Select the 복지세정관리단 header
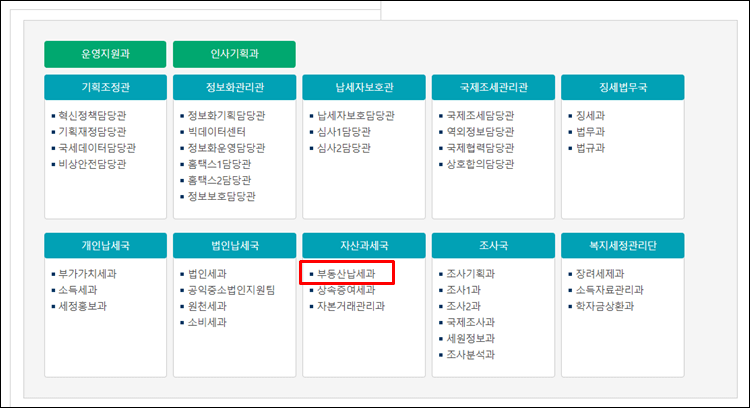 [x=623, y=245]
